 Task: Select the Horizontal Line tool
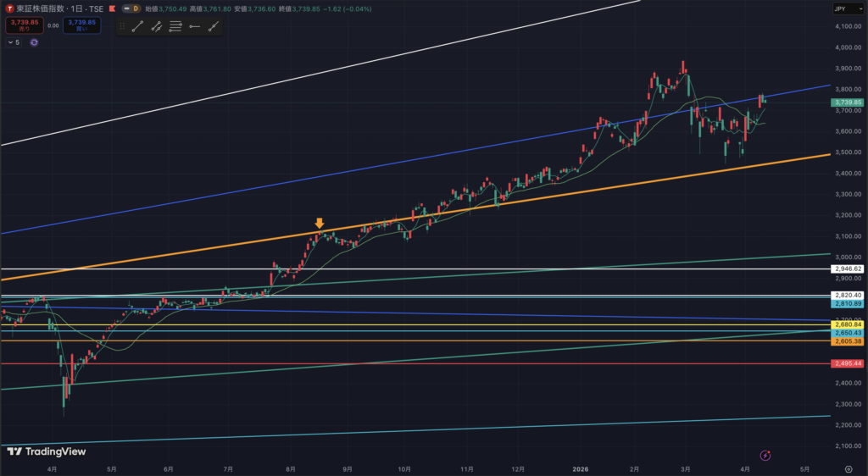click(195, 26)
